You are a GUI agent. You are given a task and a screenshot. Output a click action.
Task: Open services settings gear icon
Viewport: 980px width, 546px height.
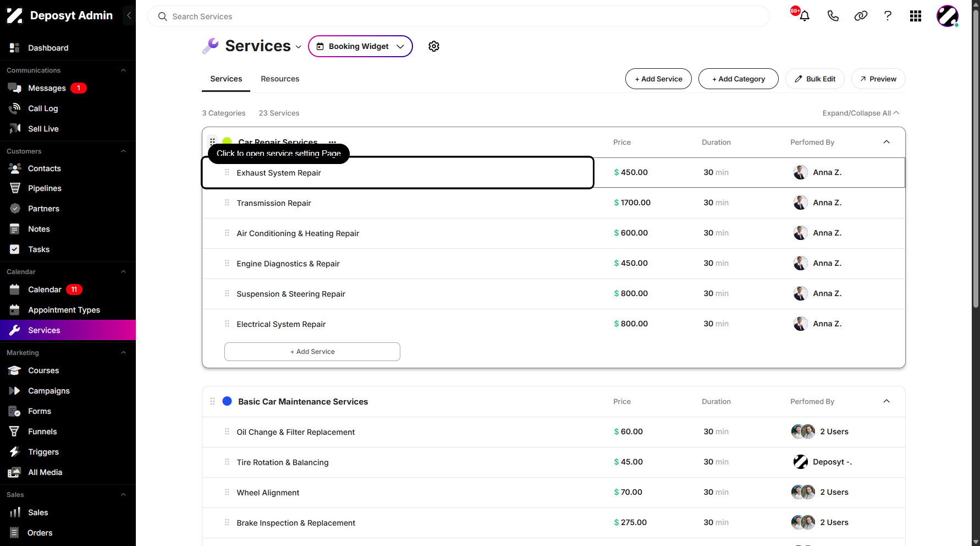pos(434,46)
